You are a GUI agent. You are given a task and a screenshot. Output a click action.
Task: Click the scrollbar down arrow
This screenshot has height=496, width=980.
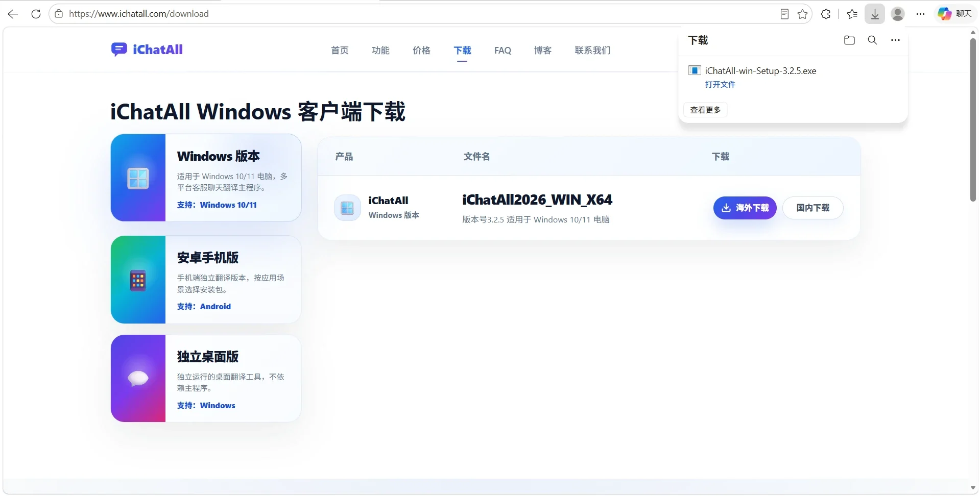coord(973,488)
